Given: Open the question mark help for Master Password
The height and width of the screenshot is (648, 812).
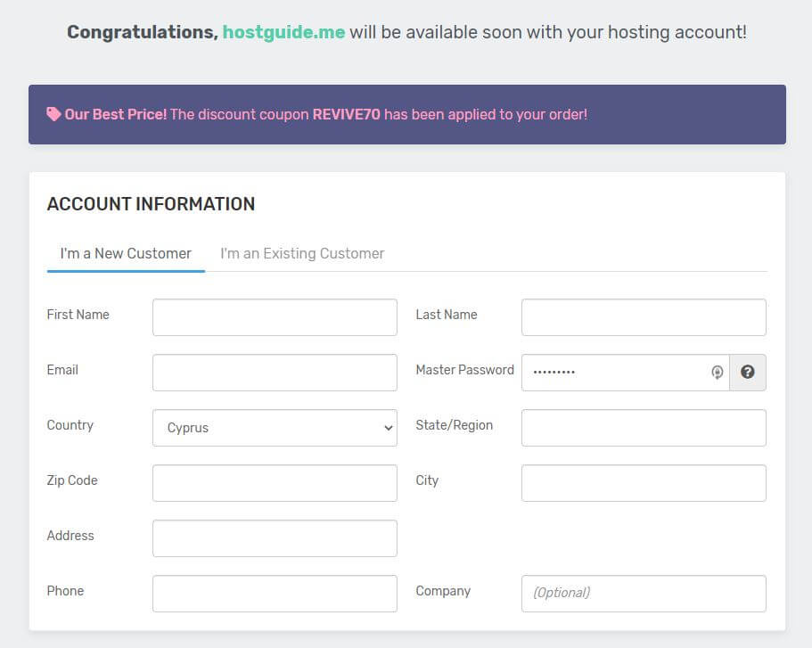Looking at the screenshot, I should point(747,373).
